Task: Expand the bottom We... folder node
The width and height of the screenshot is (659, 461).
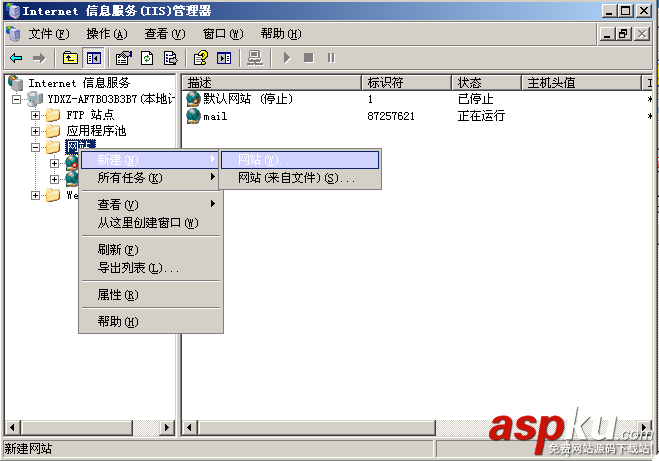Action: point(35,195)
